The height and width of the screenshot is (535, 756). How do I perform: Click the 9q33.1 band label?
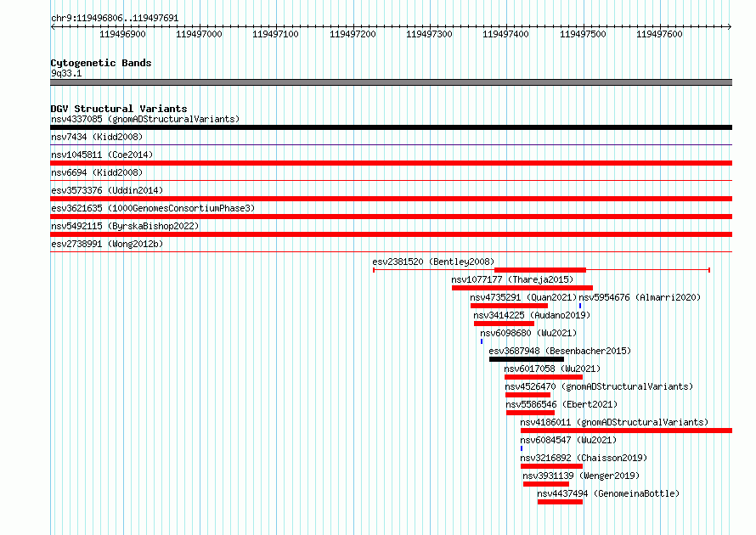pos(66,73)
